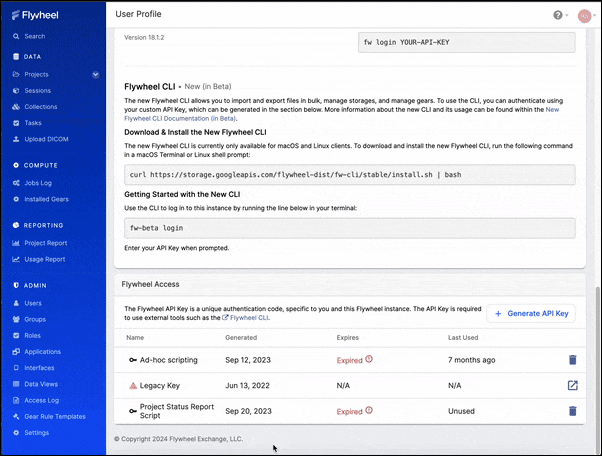This screenshot has width=602, height=456.
Task: Open Gear Rule Templates page
Action: (x=55, y=416)
